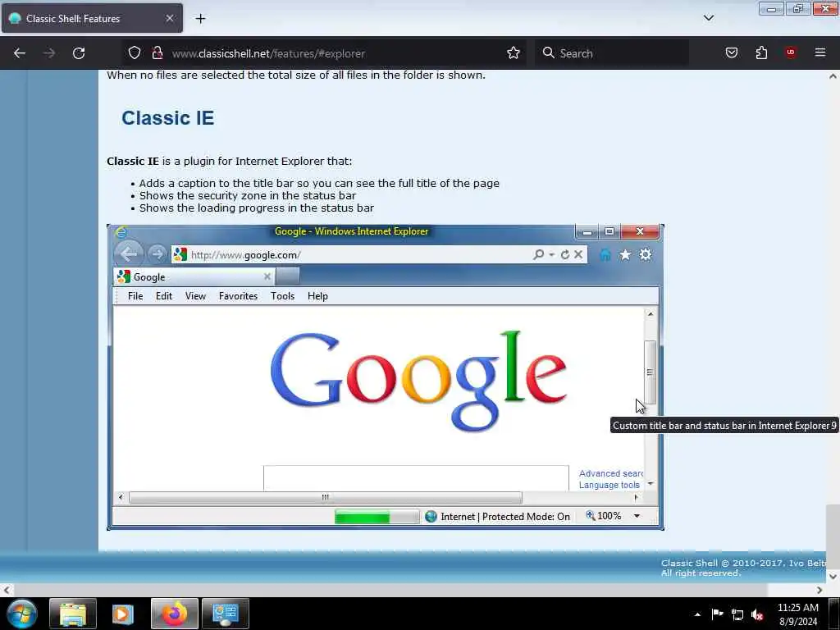The image size is (840, 630).
Task: Click the site security padlock icon
Action: (157, 52)
